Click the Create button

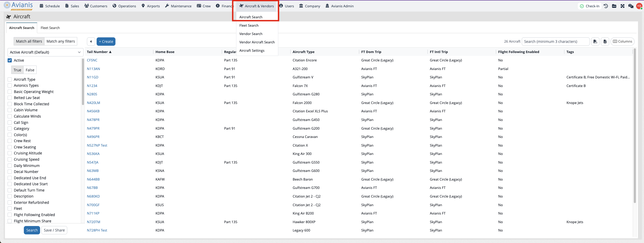pos(106,42)
